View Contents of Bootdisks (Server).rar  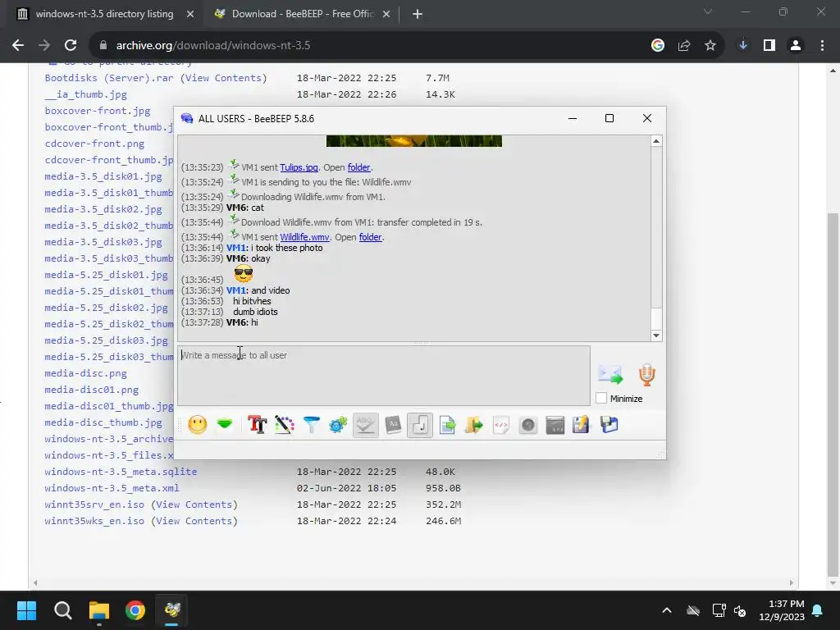[223, 78]
